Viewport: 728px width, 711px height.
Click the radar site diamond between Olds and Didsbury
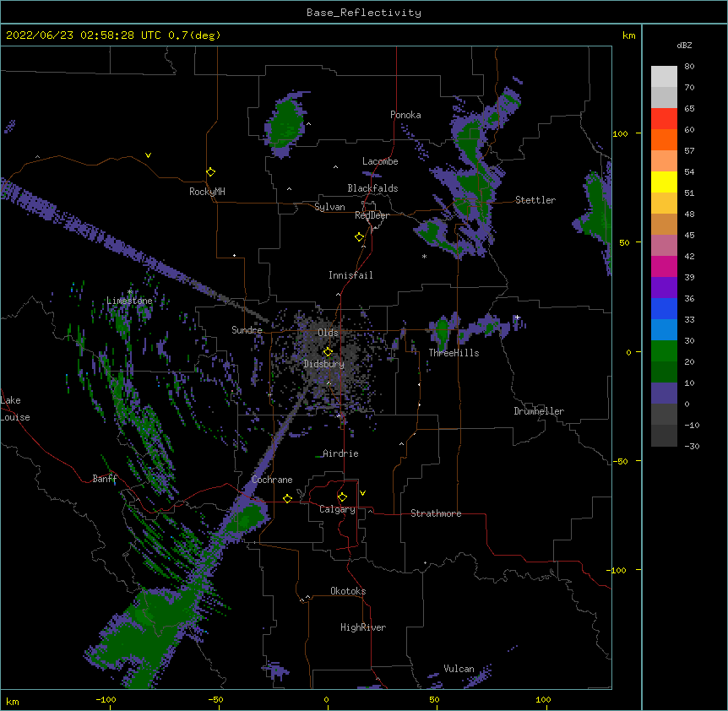[x=328, y=352]
